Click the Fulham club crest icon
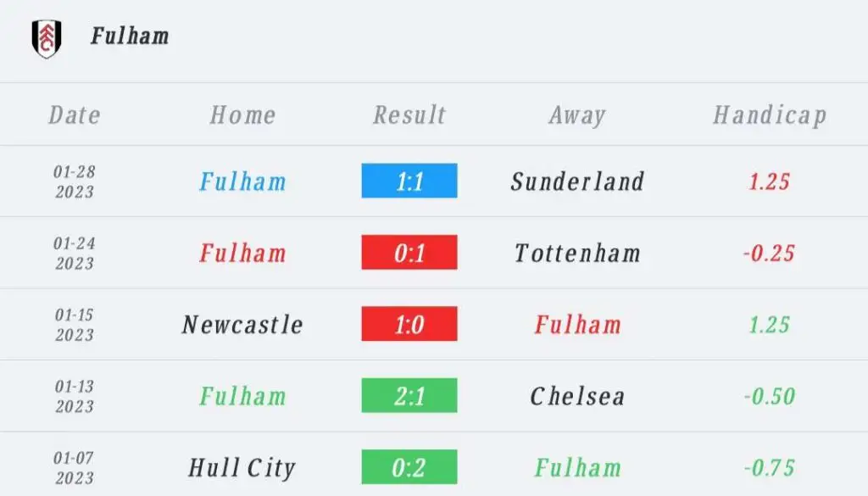868x496 pixels. pyautogui.click(x=47, y=39)
